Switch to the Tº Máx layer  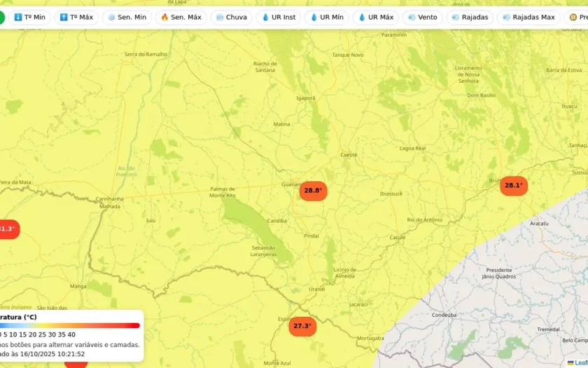click(x=76, y=18)
